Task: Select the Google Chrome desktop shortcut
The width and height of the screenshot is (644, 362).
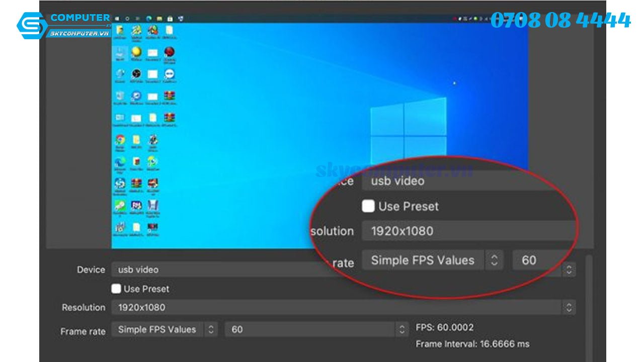Action: pos(120,140)
